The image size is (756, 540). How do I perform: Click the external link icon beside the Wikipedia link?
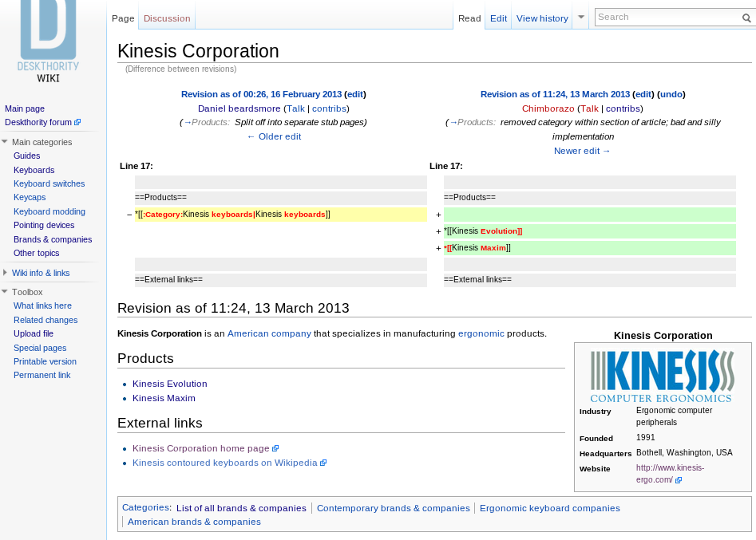tap(323, 463)
